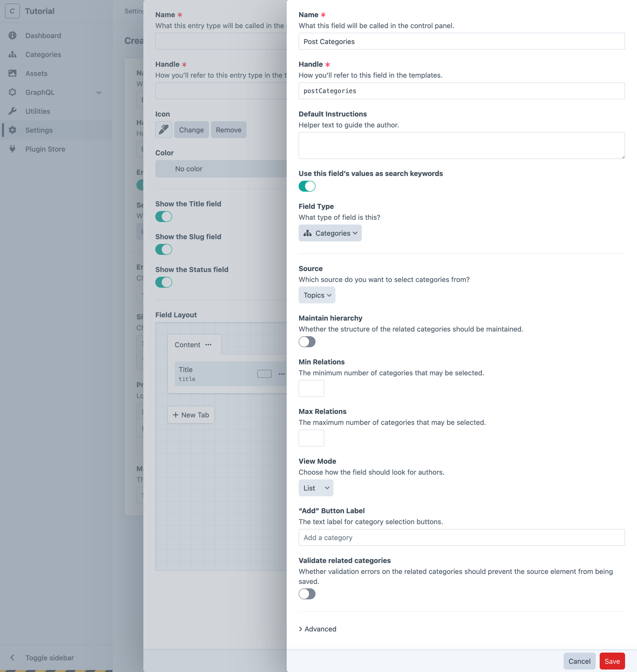Click the Post Categories name input field

(x=462, y=41)
